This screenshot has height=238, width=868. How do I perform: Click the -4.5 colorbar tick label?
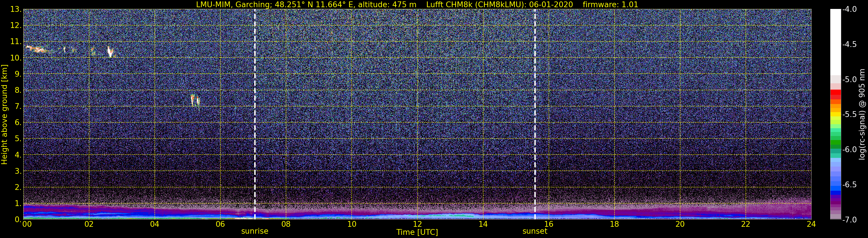[849, 44]
